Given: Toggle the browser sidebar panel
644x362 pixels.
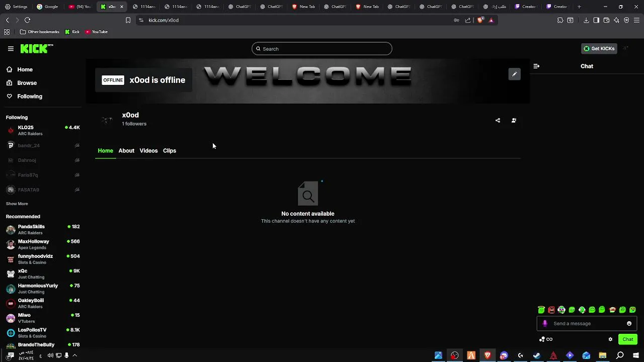Looking at the screenshot, I should 596,20.
